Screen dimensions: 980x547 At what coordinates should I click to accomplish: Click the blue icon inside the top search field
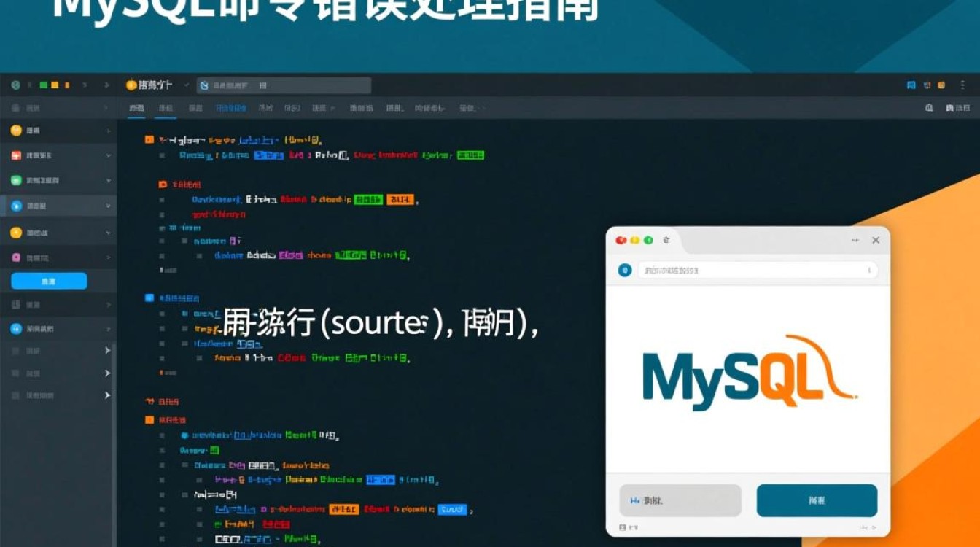pos(204,85)
